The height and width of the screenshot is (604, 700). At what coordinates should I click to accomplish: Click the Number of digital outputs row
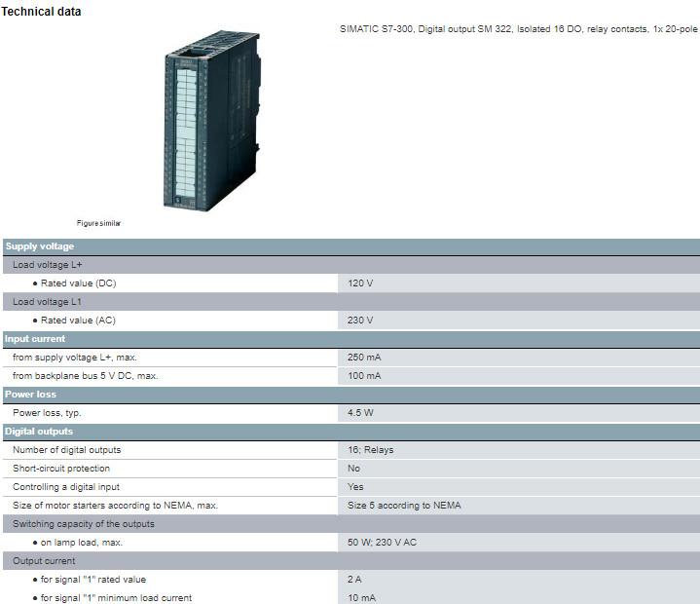[351, 450]
